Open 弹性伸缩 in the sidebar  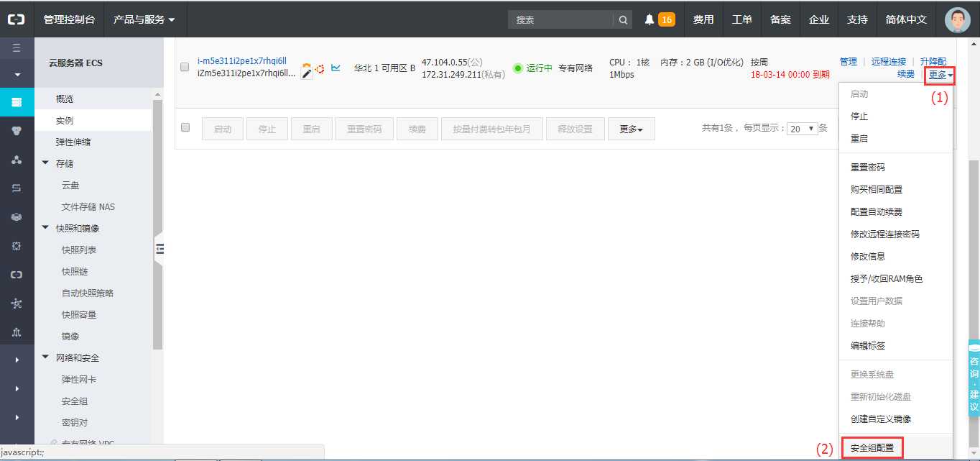(x=73, y=142)
